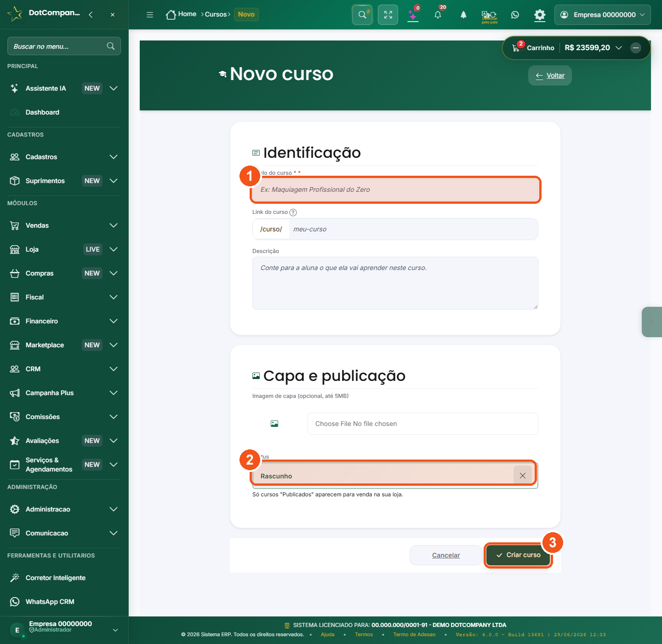Focus the Descrição textarea
Image resolution: width=662 pixels, height=644 pixels.
(x=395, y=283)
